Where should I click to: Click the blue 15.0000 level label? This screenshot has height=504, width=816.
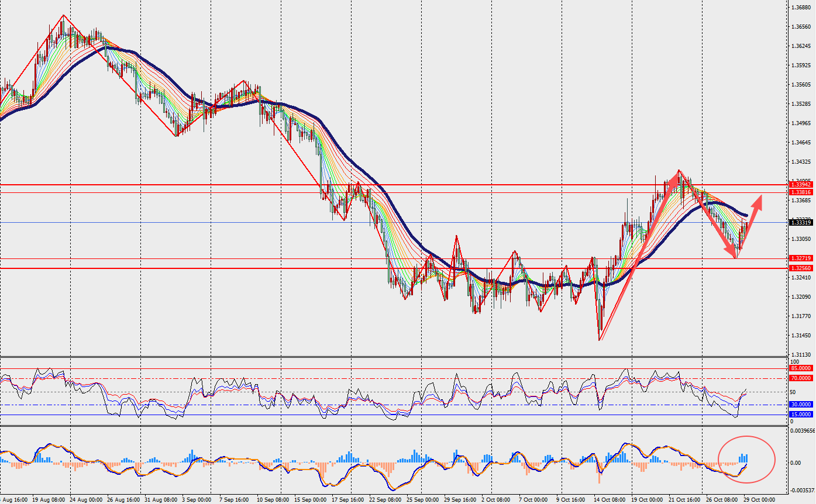[800, 415]
